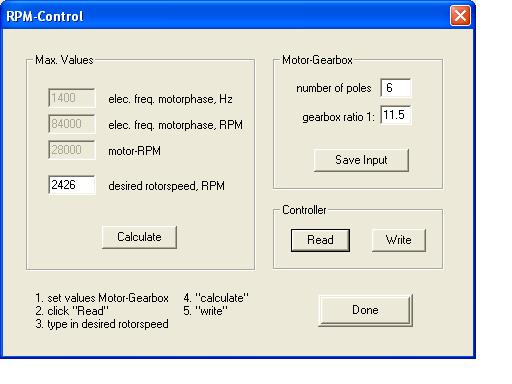The image size is (512, 384).
Task: Click the Write controller button
Action: (x=399, y=240)
